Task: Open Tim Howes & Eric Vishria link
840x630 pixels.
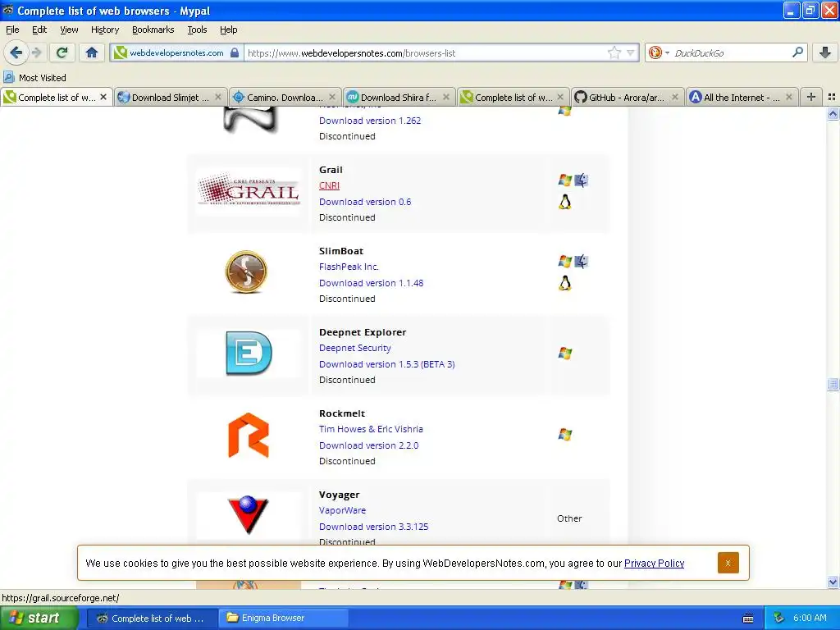Action: pos(372,429)
